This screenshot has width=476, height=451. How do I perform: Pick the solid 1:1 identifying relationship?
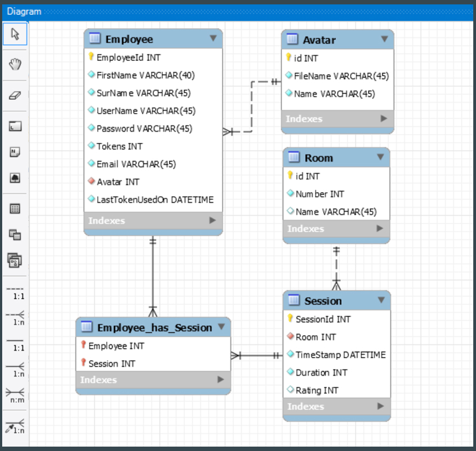tap(15, 345)
